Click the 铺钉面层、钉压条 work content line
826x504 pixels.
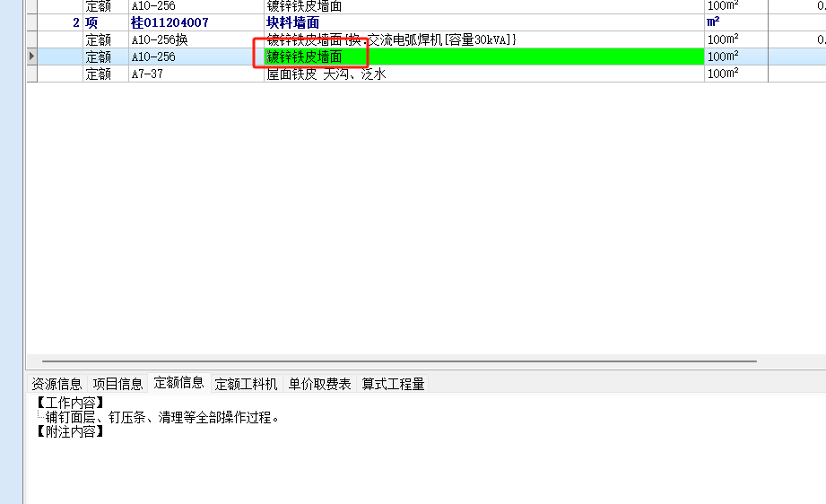click(162, 418)
